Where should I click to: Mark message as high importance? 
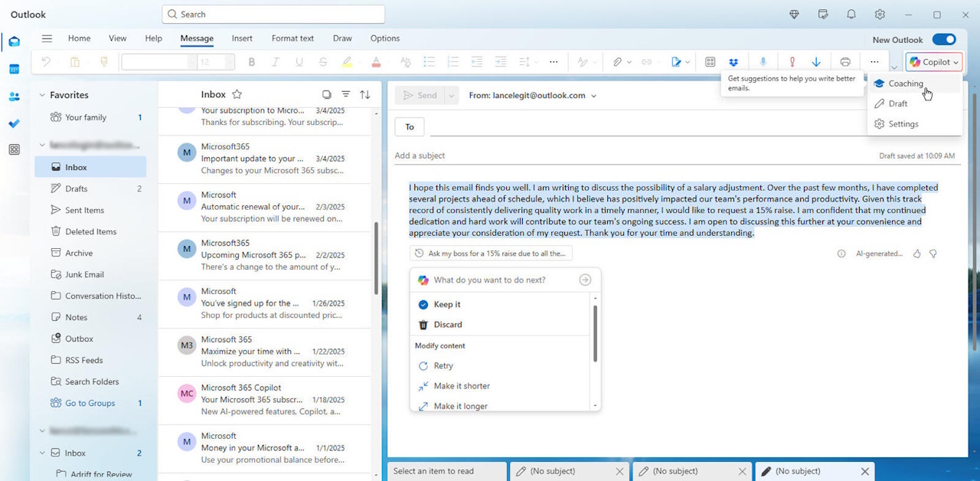(x=792, y=62)
